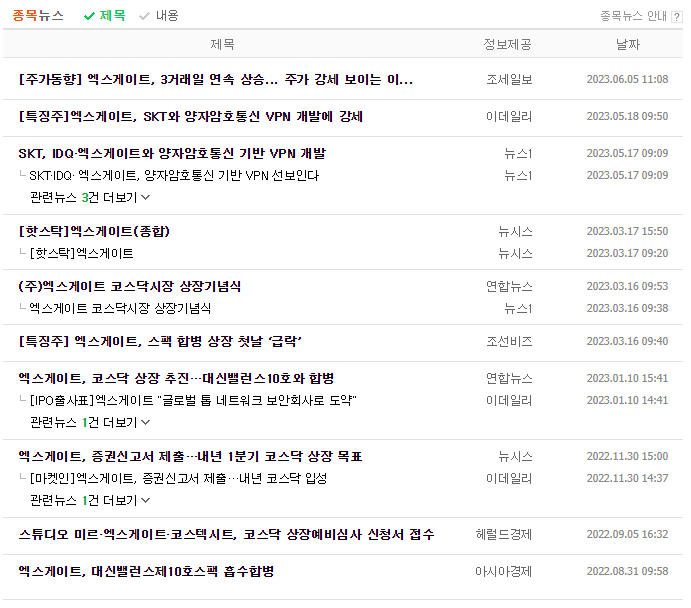
Task: Click the 조세일보 provider name
Action: click(509, 80)
